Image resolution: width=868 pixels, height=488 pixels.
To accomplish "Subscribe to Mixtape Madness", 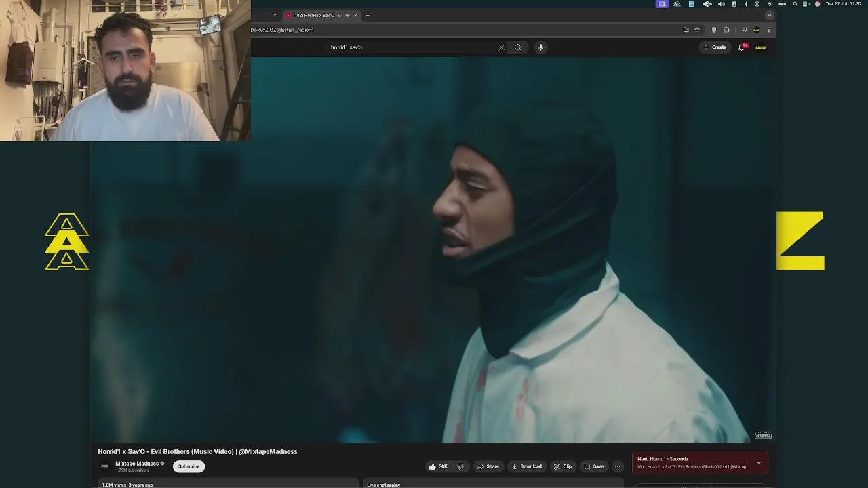I will 189,466.
